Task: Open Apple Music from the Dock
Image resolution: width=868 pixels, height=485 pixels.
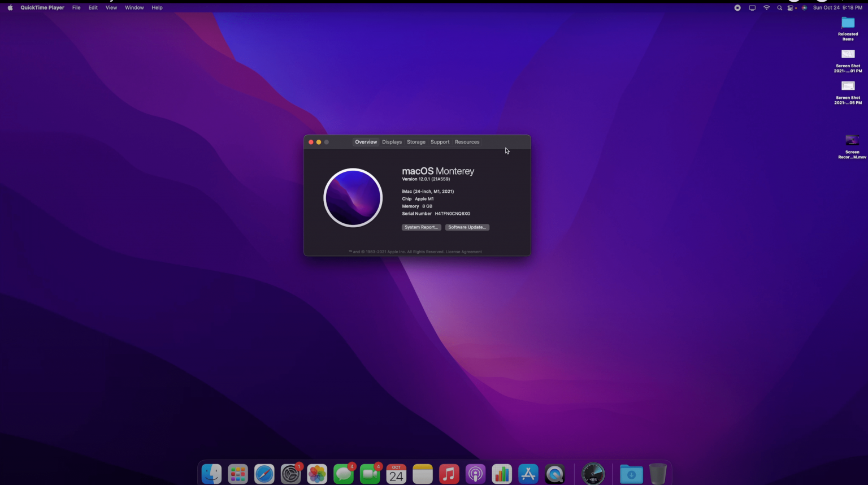Action: click(x=449, y=474)
